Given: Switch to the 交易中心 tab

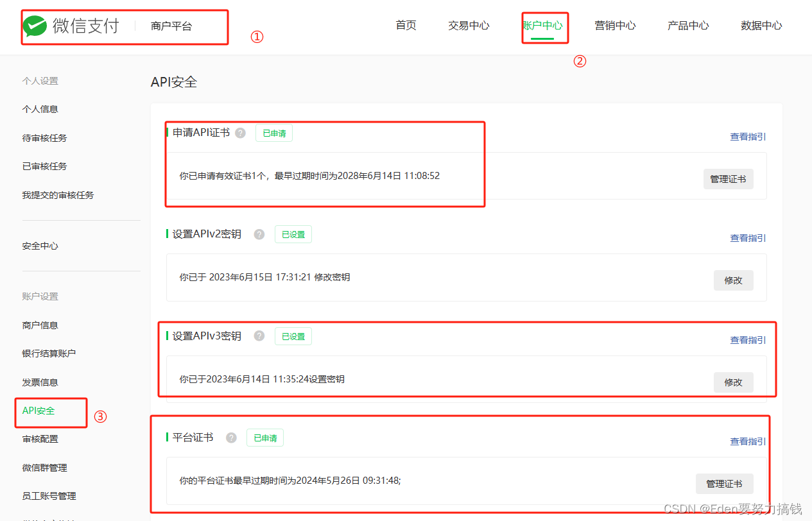Looking at the screenshot, I should 468,25.
